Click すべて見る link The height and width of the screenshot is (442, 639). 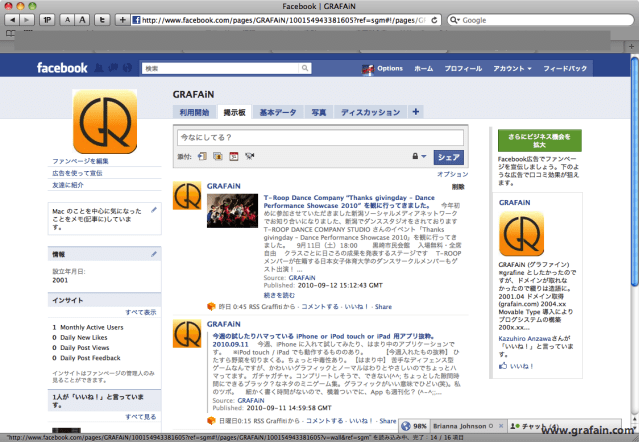click(141, 417)
